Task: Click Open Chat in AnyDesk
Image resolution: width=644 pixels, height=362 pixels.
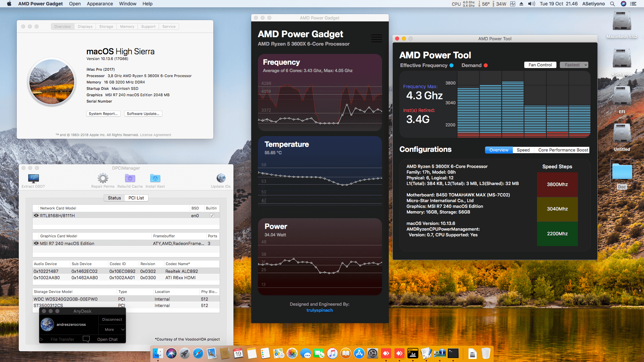Action: tap(107, 339)
